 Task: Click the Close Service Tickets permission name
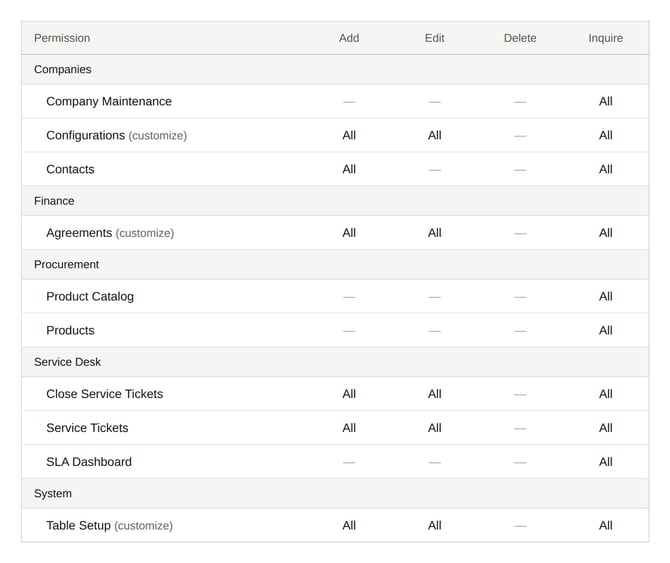105,394
